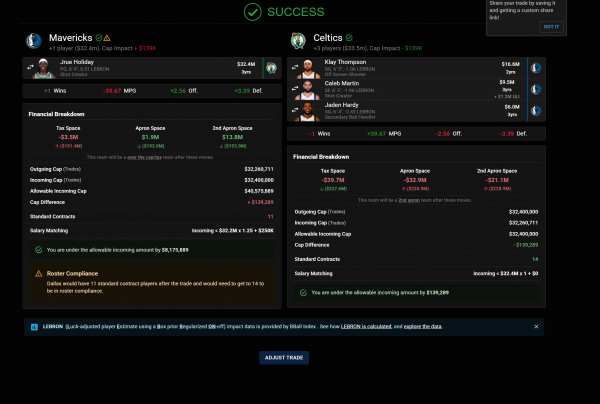The width and height of the screenshot is (600, 404).
Task: Click the Celtics destination logo on Jrue Holiday row
Action: pyautogui.click(x=271, y=68)
